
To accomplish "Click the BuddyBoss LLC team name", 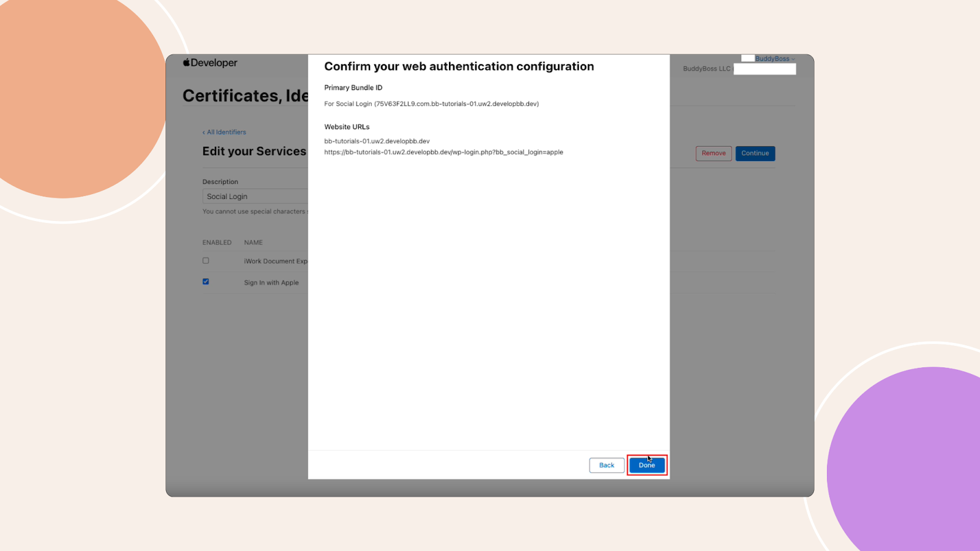I will (x=707, y=69).
